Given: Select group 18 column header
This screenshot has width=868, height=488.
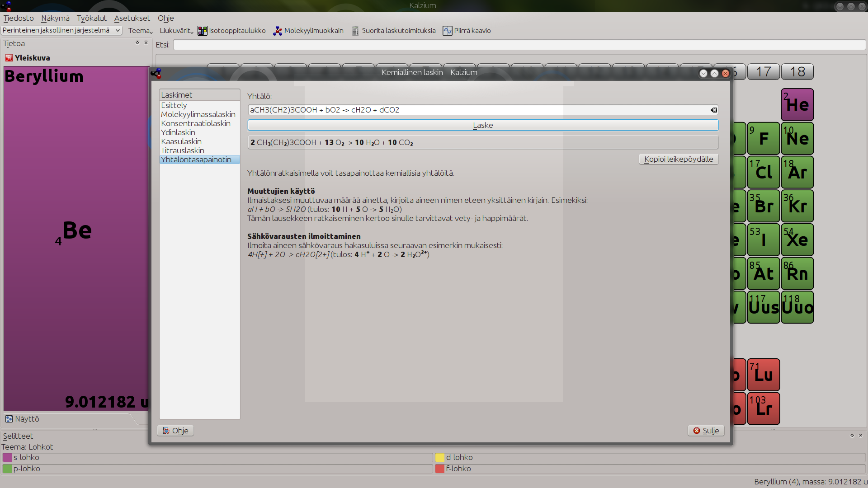Looking at the screenshot, I should (x=797, y=72).
